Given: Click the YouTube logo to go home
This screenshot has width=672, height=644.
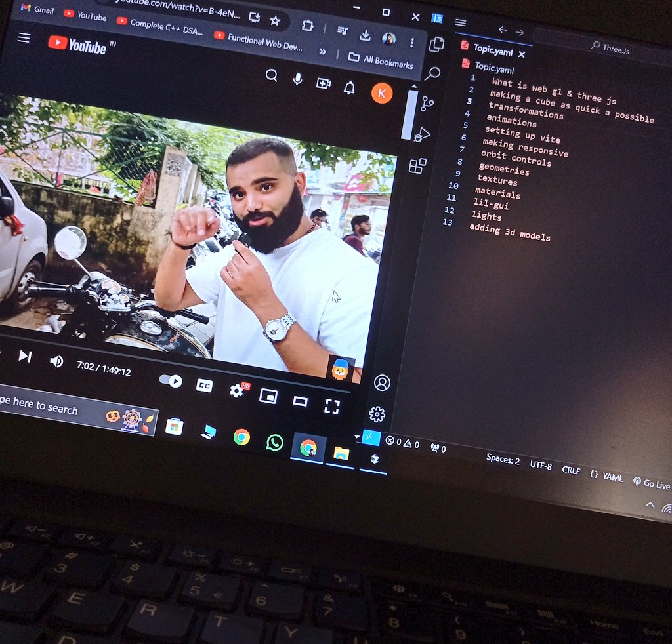Looking at the screenshot, I should click(77, 45).
